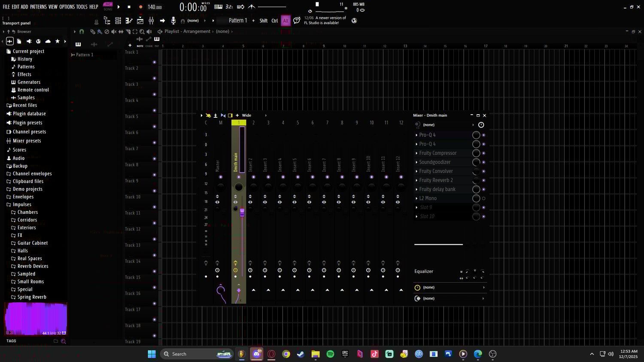Toggle PAT/SONG mode switch
Viewport: 644px width, 362px height.
tap(108, 6)
